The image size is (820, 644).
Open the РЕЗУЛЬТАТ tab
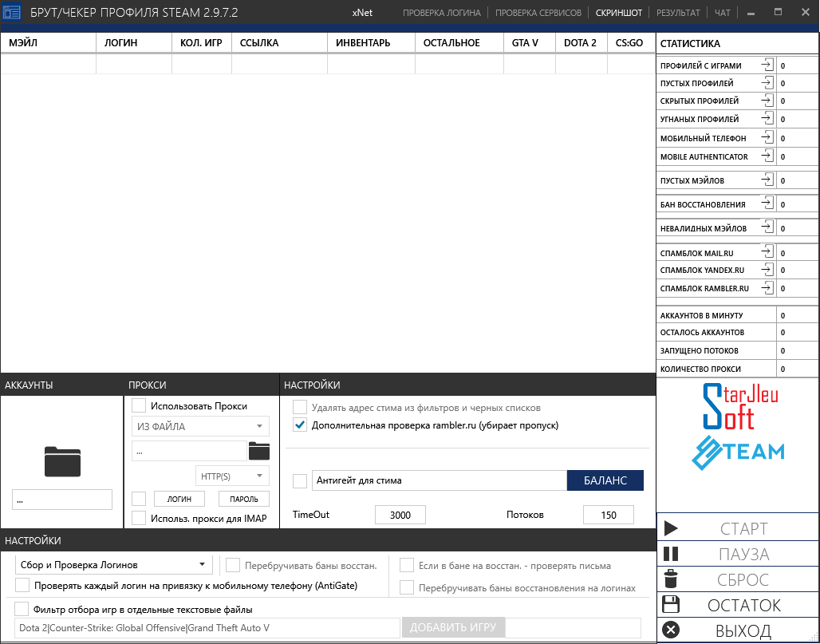[678, 13]
